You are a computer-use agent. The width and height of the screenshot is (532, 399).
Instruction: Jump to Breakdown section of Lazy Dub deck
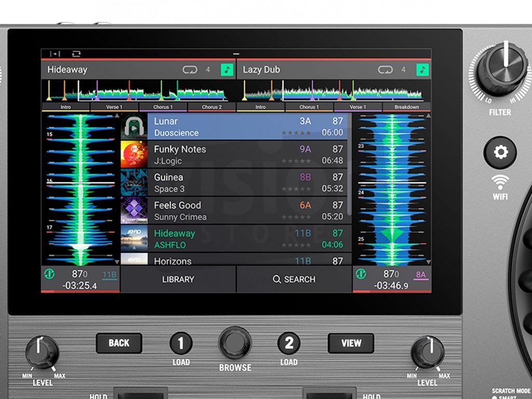click(x=406, y=107)
